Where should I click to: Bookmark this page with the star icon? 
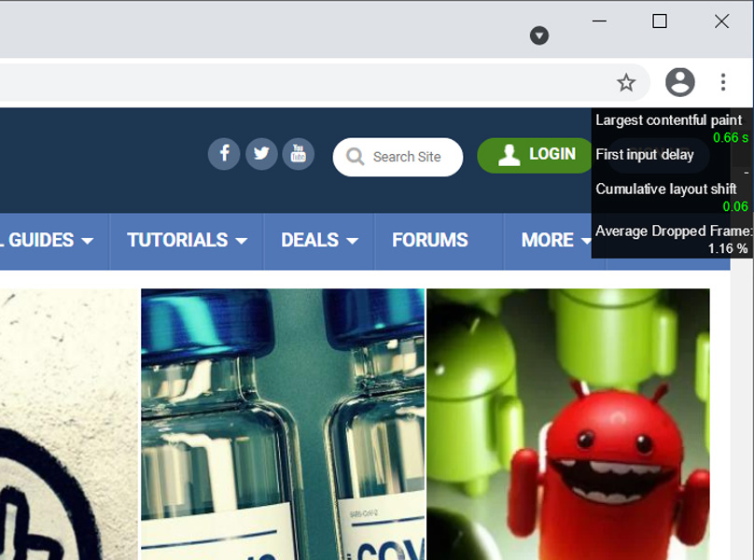tap(626, 83)
